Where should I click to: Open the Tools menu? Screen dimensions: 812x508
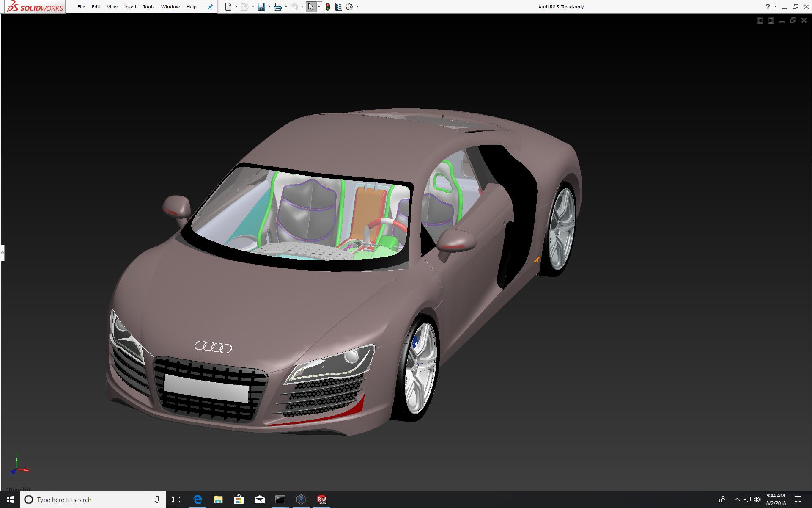[148, 7]
